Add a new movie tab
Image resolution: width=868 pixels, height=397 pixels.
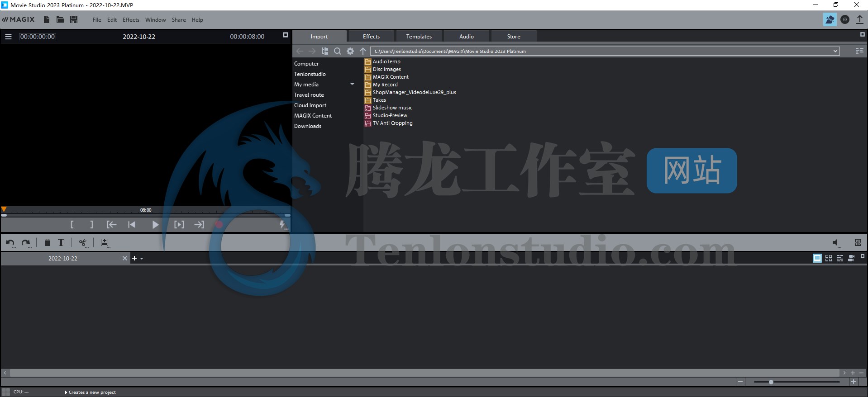[x=134, y=258]
